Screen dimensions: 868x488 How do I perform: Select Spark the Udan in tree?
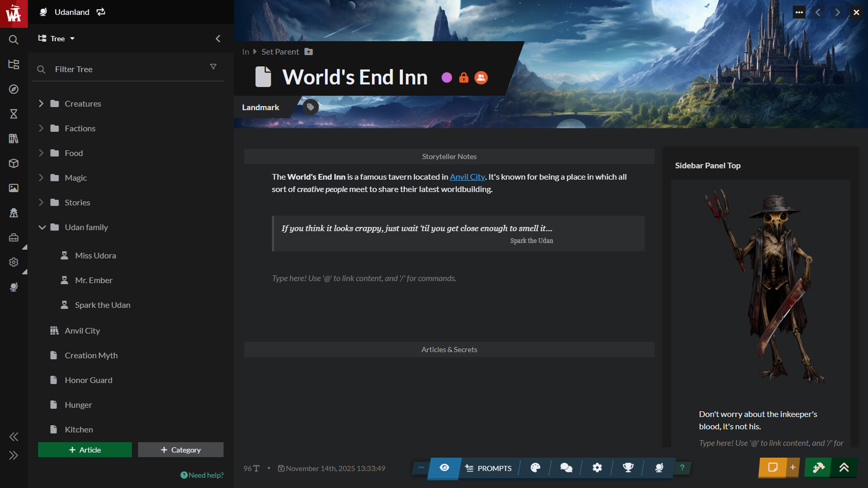(x=103, y=305)
